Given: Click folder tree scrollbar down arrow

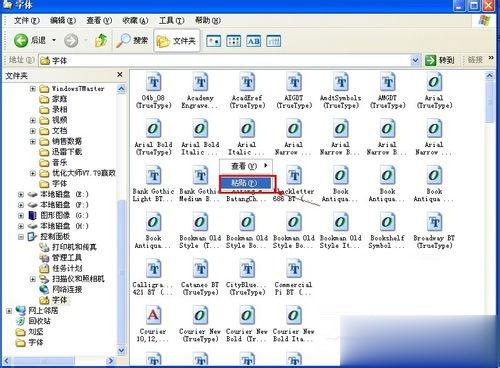Looking at the screenshot, I should click(121, 350).
